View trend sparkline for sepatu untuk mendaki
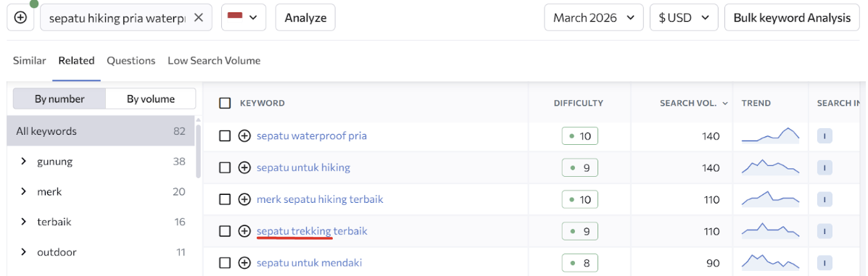The image size is (868, 276). (x=771, y=262)
